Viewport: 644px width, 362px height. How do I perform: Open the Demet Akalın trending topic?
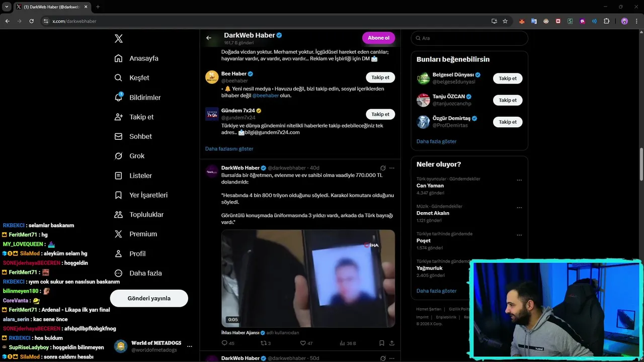(x=433, y=213)
